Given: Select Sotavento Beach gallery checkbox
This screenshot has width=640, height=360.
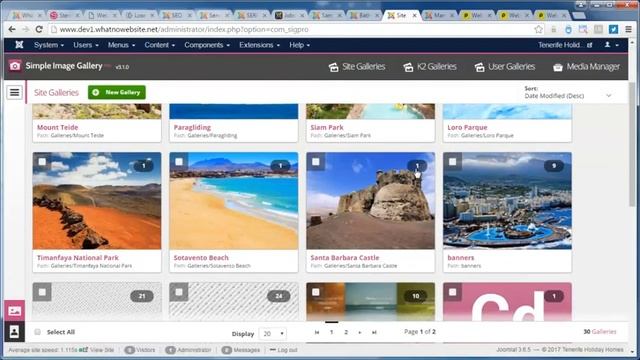Looking at the screenshot, I should coord(179,162).
